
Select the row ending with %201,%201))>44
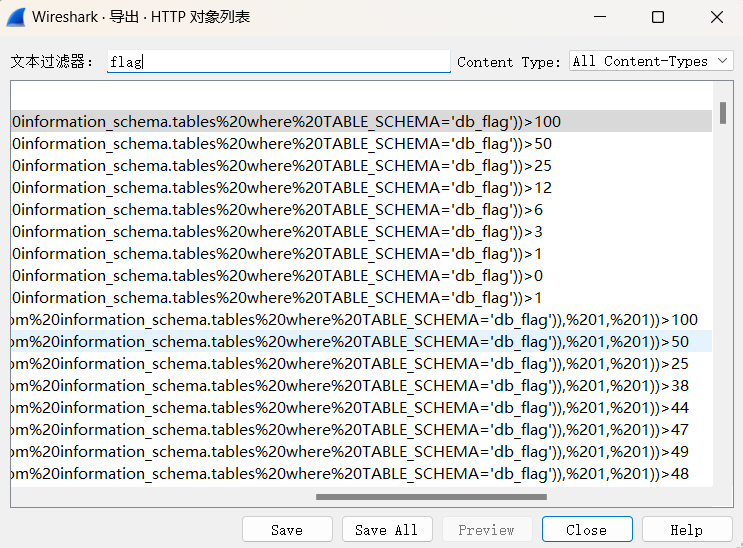tap(361, 408)
